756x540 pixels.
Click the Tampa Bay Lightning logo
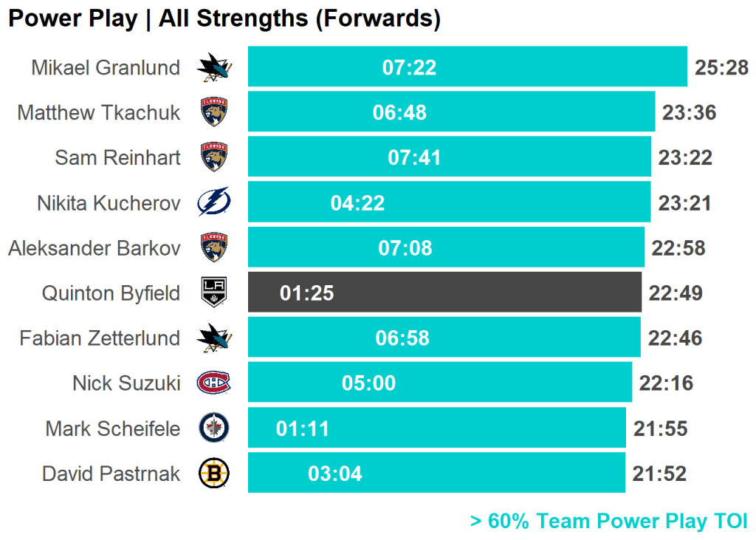pos(214,202)
